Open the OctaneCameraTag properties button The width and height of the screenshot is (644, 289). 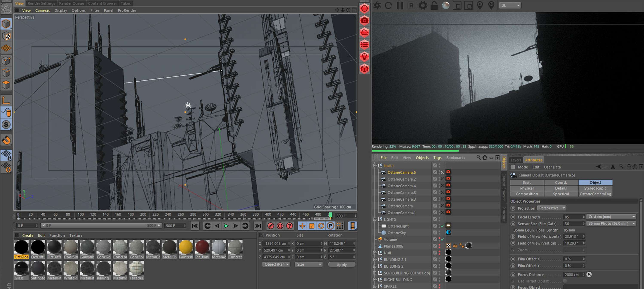tap(595, 194)
